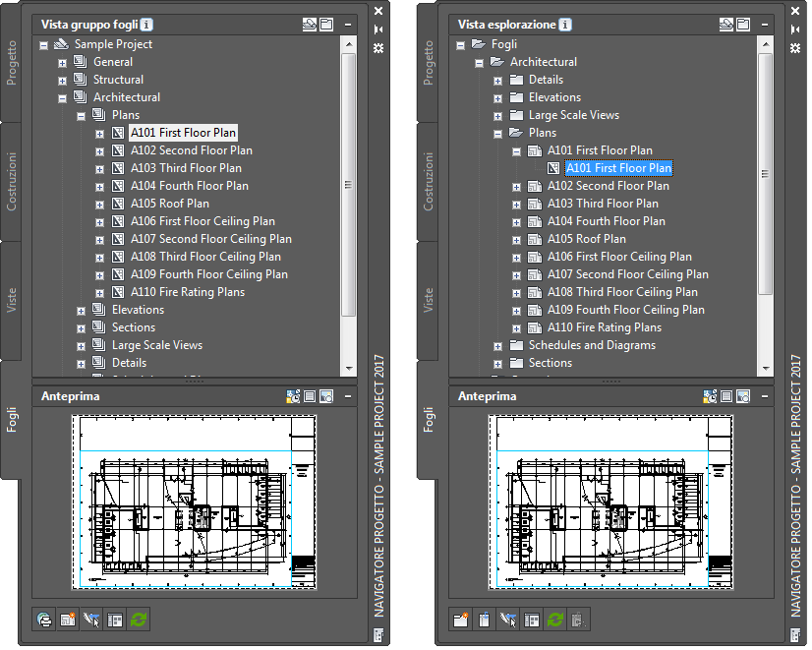Click palette properties icon beside Vista esplorazione panel
The width and height of the screenshot is (812, 650).
pos(795,48)
